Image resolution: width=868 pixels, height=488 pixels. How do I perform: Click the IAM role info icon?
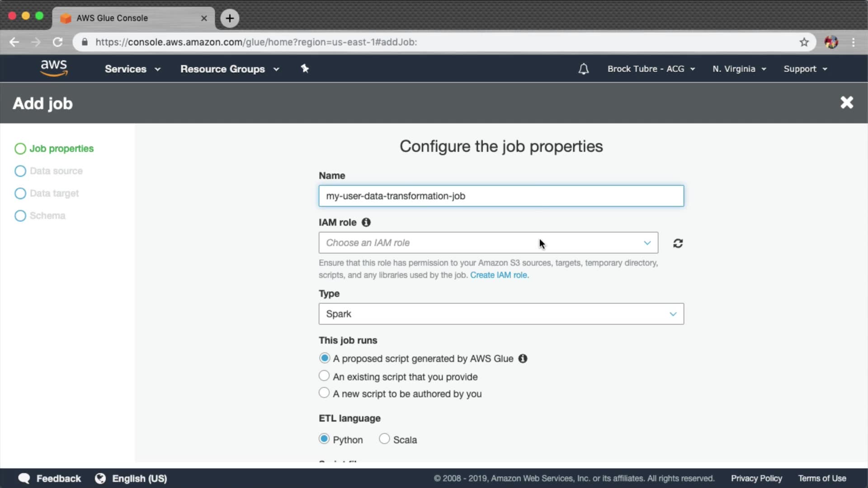tap(366, 222)
